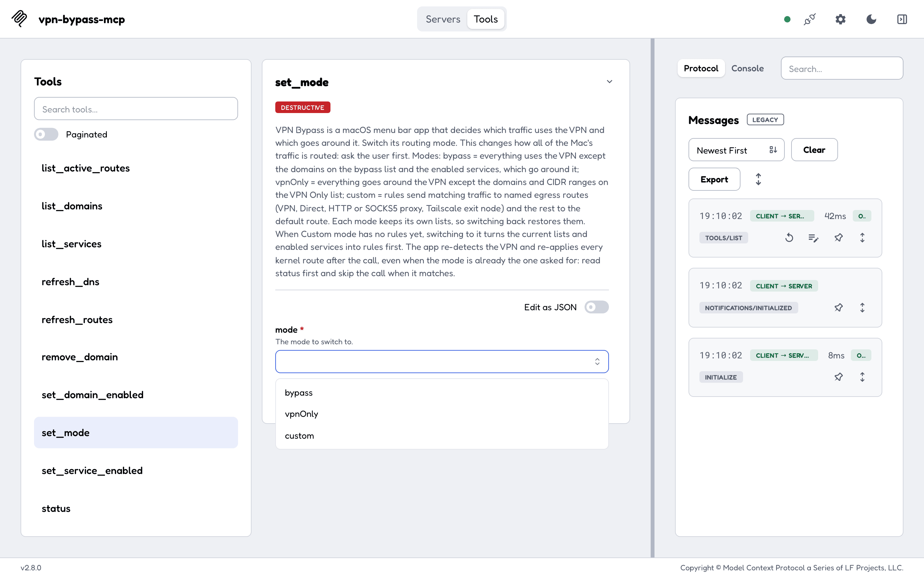Expand the INITIALIZE message card
Viewport: 924px width, 578px height.
862,377
